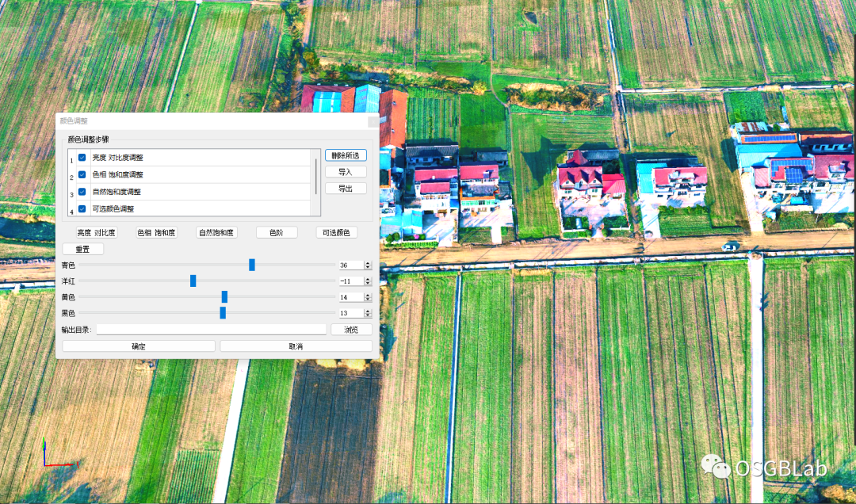Screen dimensions: 856x504
Task: Uncheck the 色相 饱和度调整 step checkbox
Action: (x=82, y=174)
